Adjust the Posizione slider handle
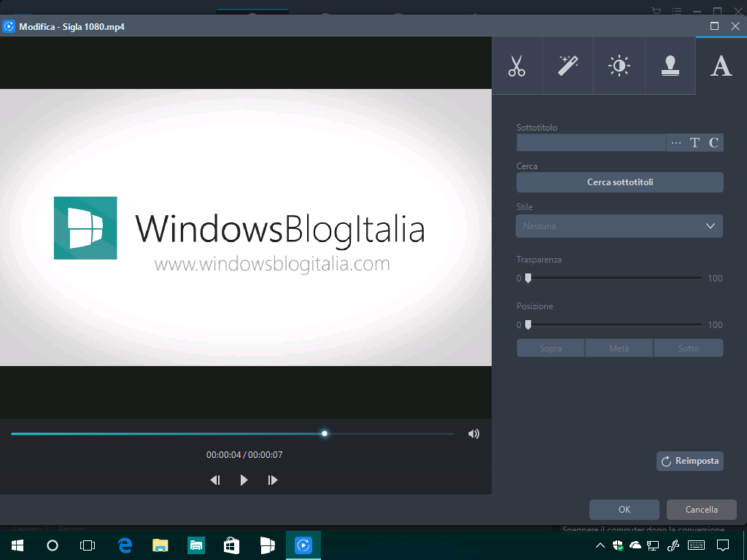The width and height of the screenshot is (747, 560). 528,324
